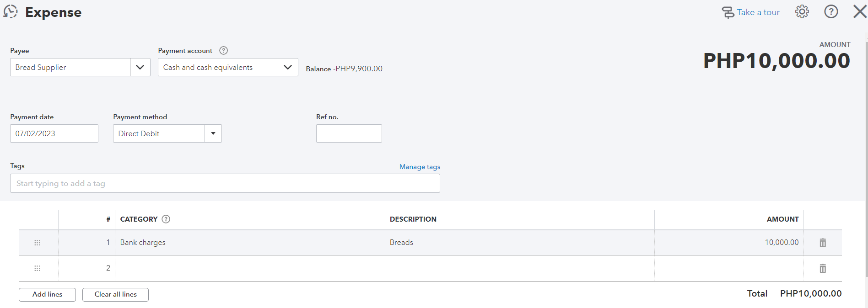
Task: Click the Payment account info icon
Action: (223, 51)
